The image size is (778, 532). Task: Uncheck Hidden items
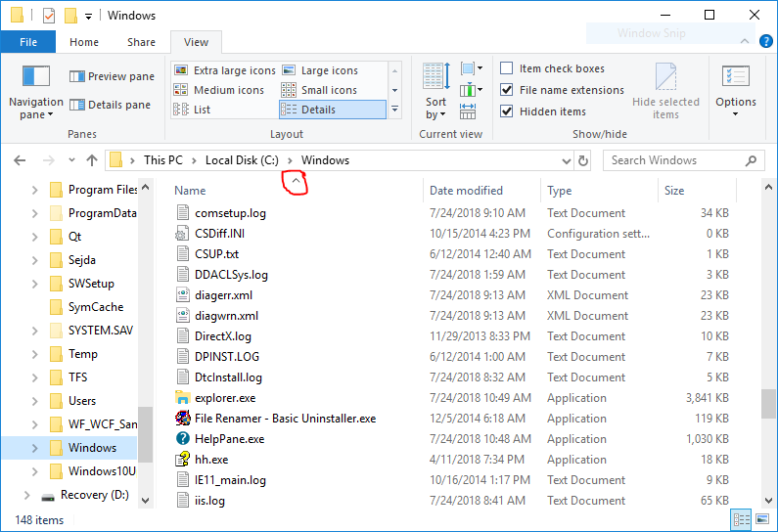click(506, 111)
